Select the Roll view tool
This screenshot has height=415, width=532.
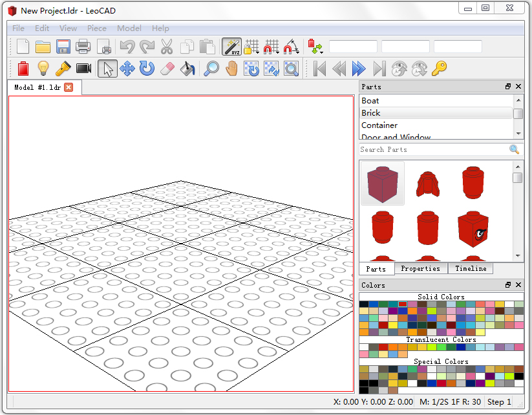(x=271, y=69)
